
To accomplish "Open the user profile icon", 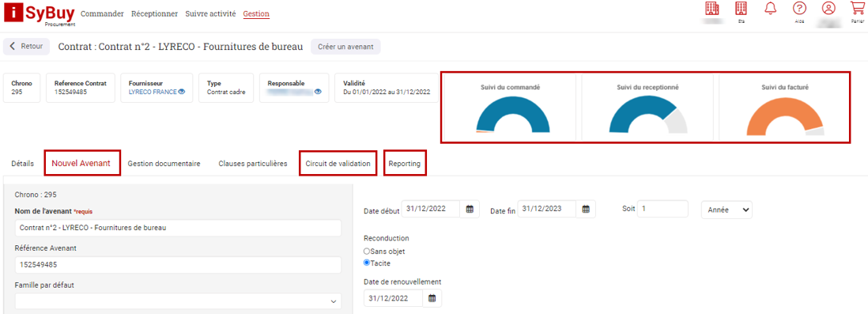I will 828,9.
